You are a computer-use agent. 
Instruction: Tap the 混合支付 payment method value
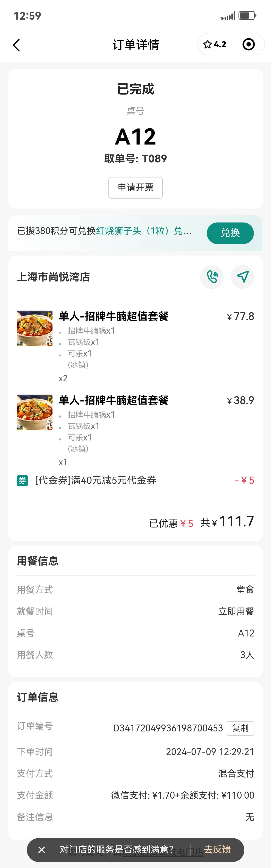236,773
